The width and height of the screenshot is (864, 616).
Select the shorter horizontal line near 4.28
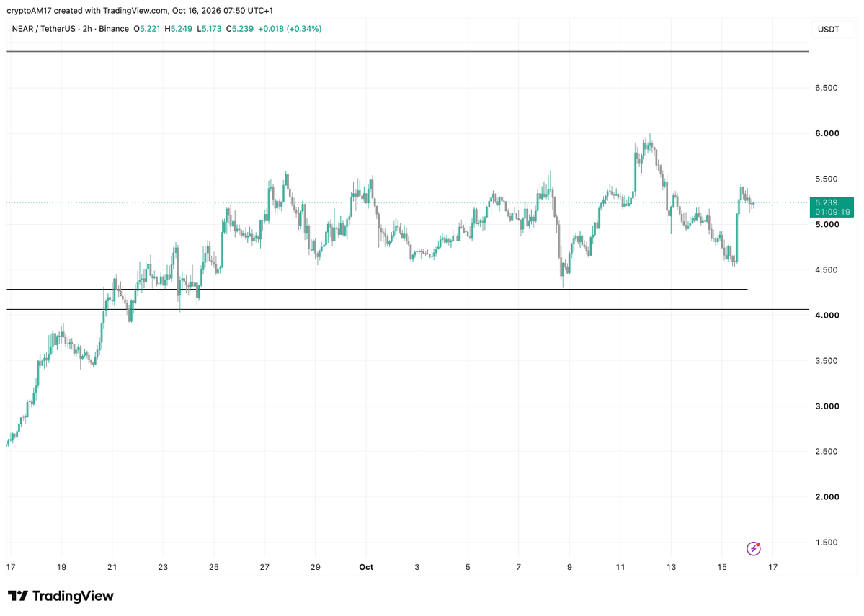377,289
